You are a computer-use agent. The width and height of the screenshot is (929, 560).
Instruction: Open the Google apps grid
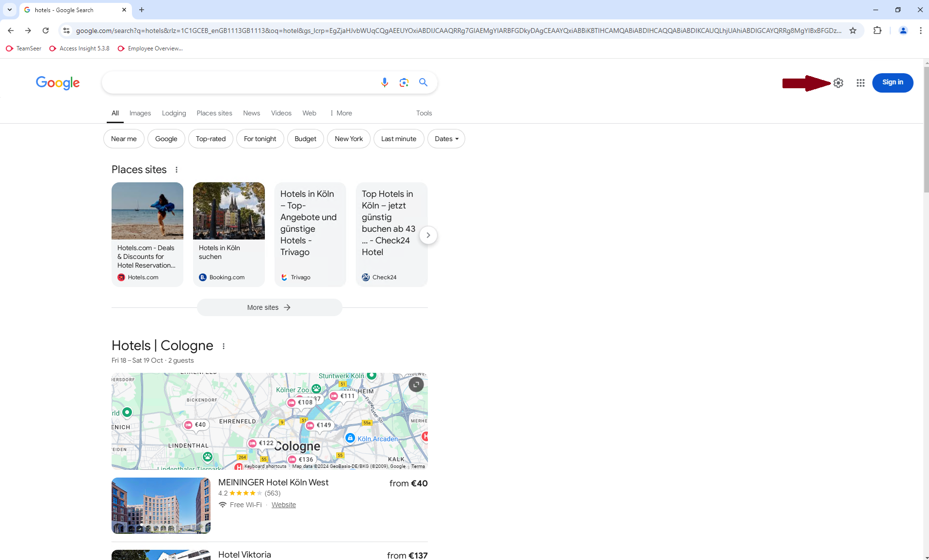click(861, 83)
